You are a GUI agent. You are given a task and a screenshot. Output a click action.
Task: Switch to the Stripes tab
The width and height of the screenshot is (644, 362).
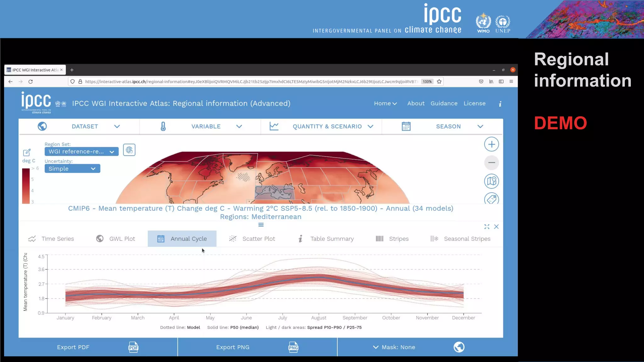(x=392, y=239)
